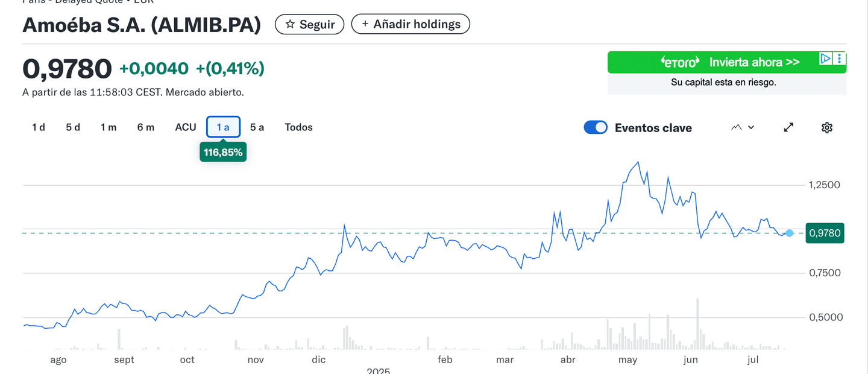This screenshot has width=868, height=374.
Task: Click the plus icon in Añadir holdings
Action: pyautogui.click(x=365, y=24)
